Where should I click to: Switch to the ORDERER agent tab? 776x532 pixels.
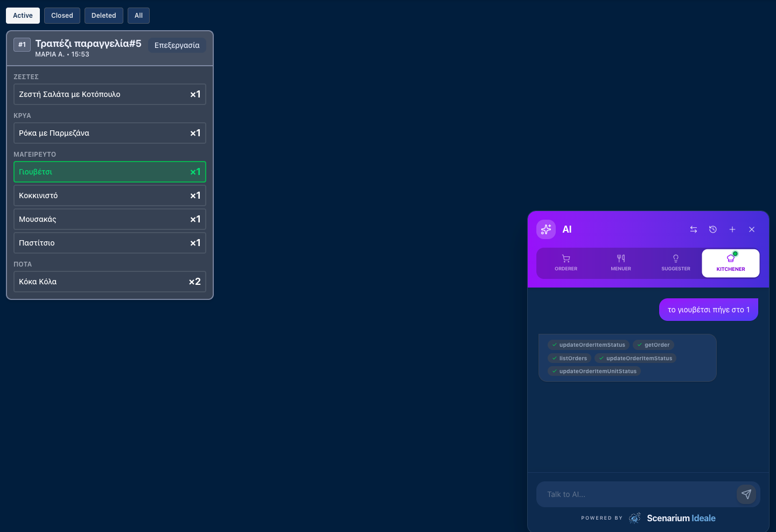(x=566, y=263)
